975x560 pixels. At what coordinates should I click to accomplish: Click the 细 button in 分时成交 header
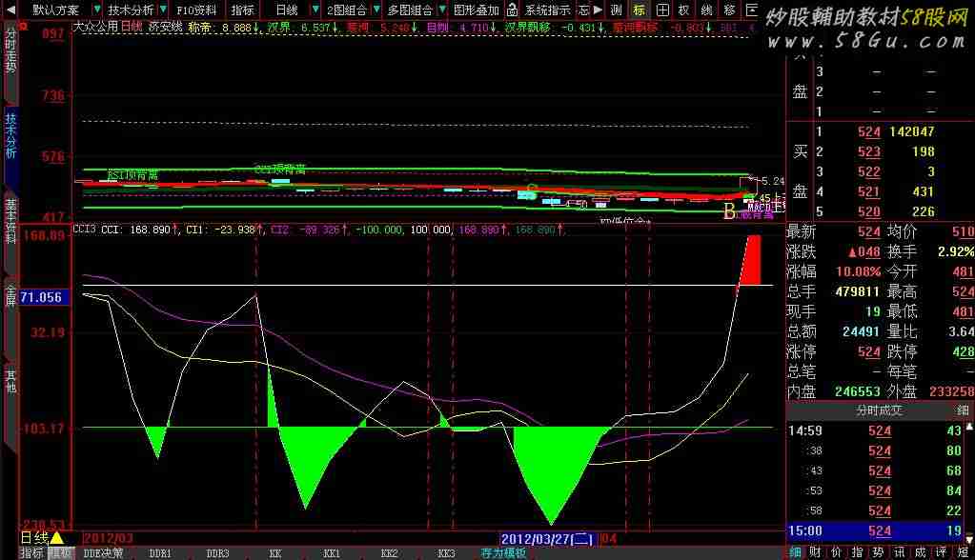coord(963,410)
